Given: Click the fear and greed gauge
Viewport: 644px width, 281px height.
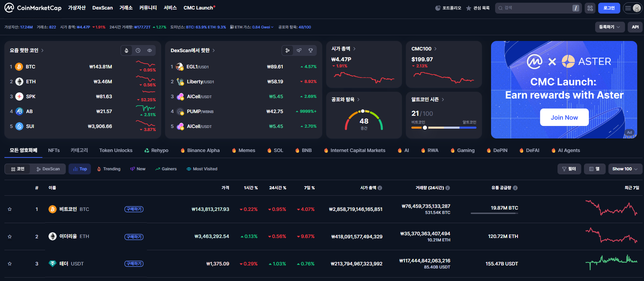Looking at the screenshot, I should coord(364,121).
